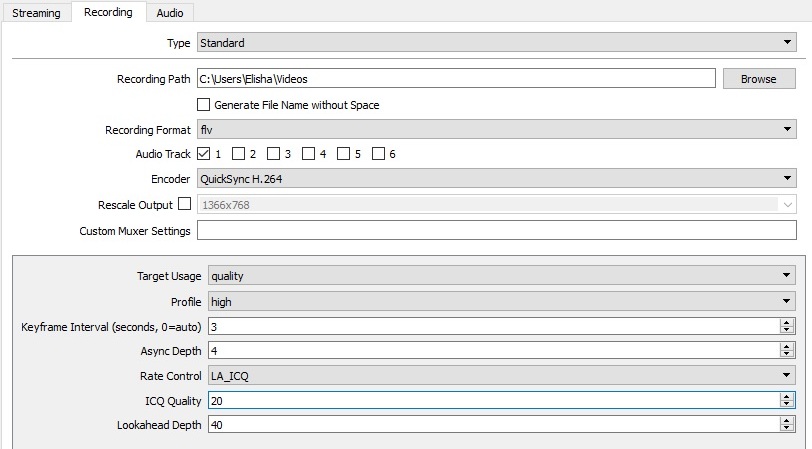Open the Target Usage dropdown set to quality
812x449 pixels.
coord(502,276)
